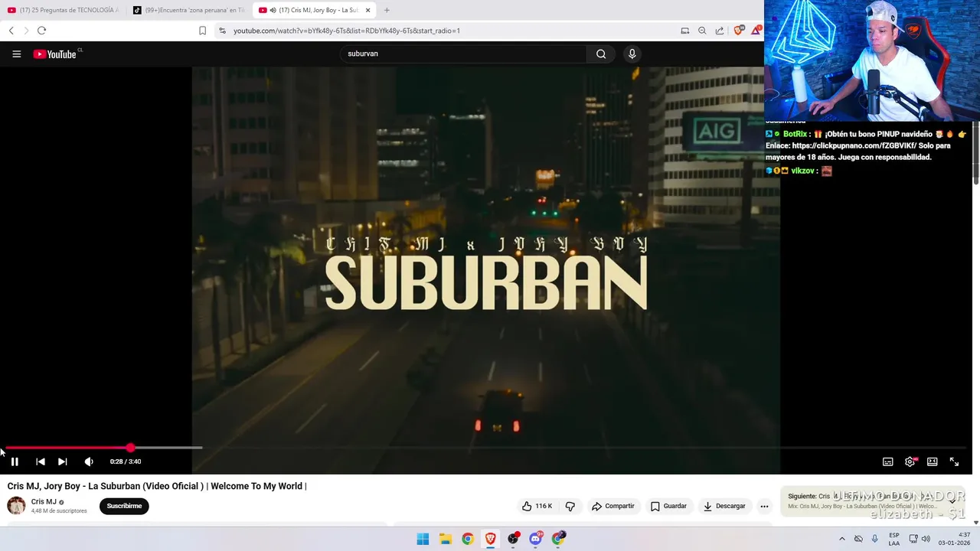
Task: Open Brave browser from taskbar
Action: [x=491, y=539]
